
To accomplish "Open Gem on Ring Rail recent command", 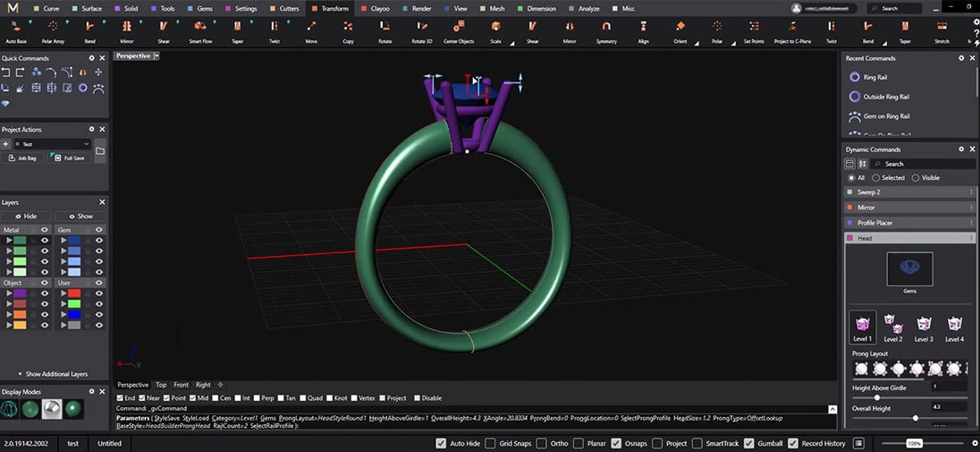I will pyautogui.click(x=885, y=116).
